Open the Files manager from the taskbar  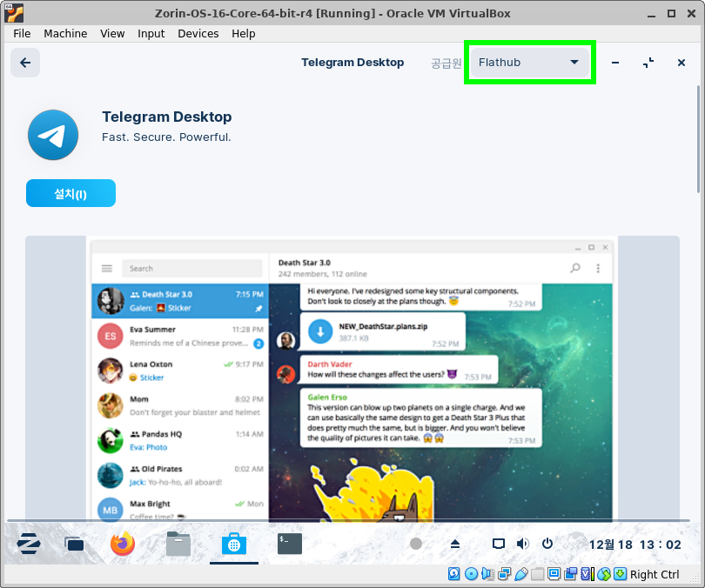pyautogui.click(x=178, y=544)
